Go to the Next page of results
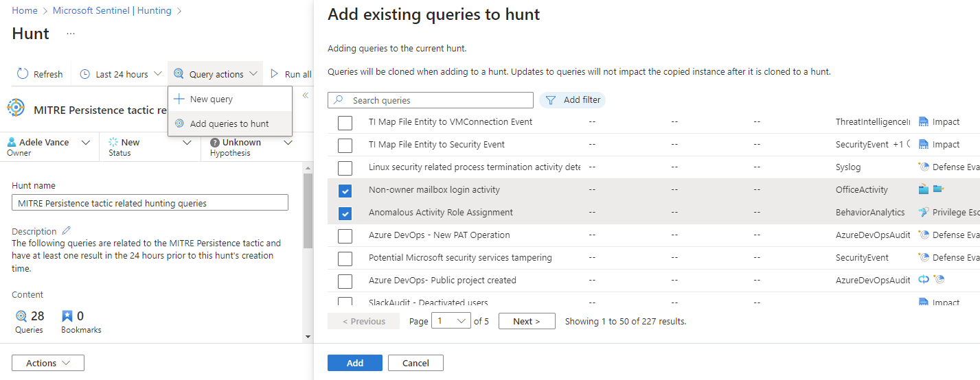The width and height of the screenshot is (980, 380). [526, 321]
